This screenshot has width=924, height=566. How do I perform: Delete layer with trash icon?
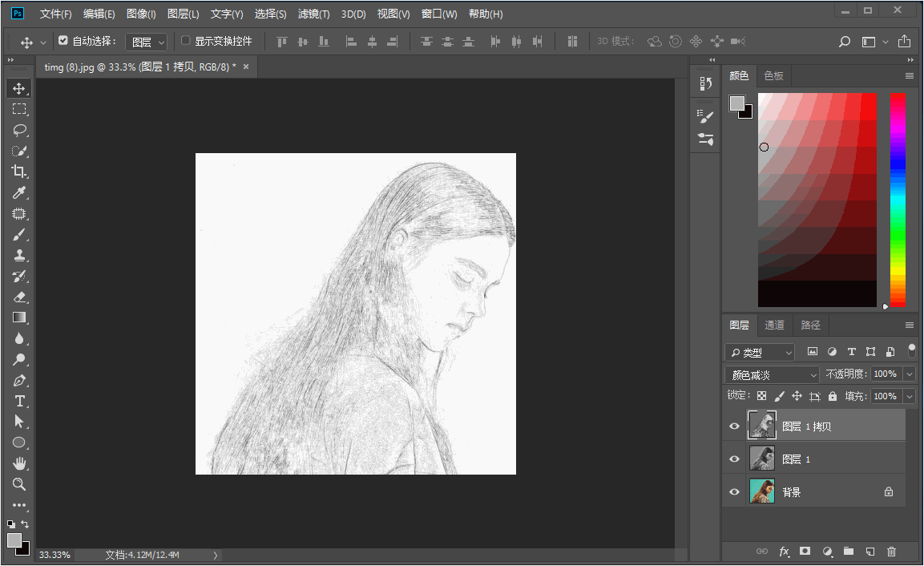[x=892, y=552]
